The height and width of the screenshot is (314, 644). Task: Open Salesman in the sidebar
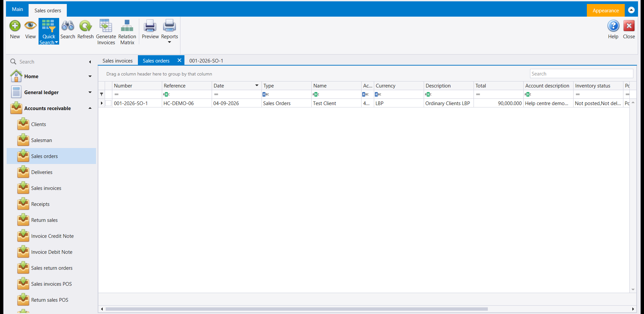51,140
